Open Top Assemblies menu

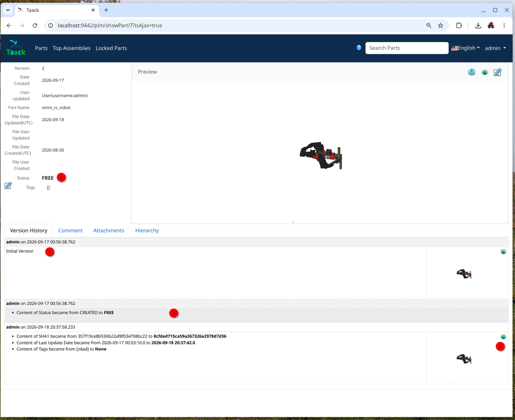point(71,48)
